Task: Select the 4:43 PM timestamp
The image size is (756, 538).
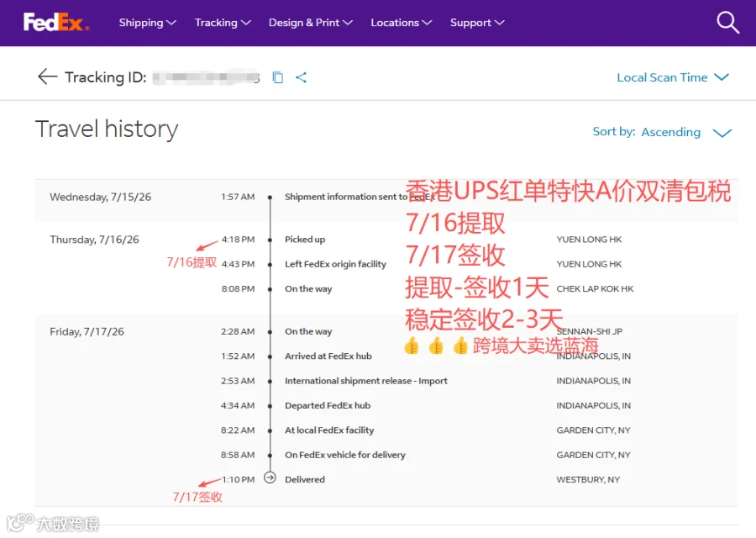Action: pos(239,264)
